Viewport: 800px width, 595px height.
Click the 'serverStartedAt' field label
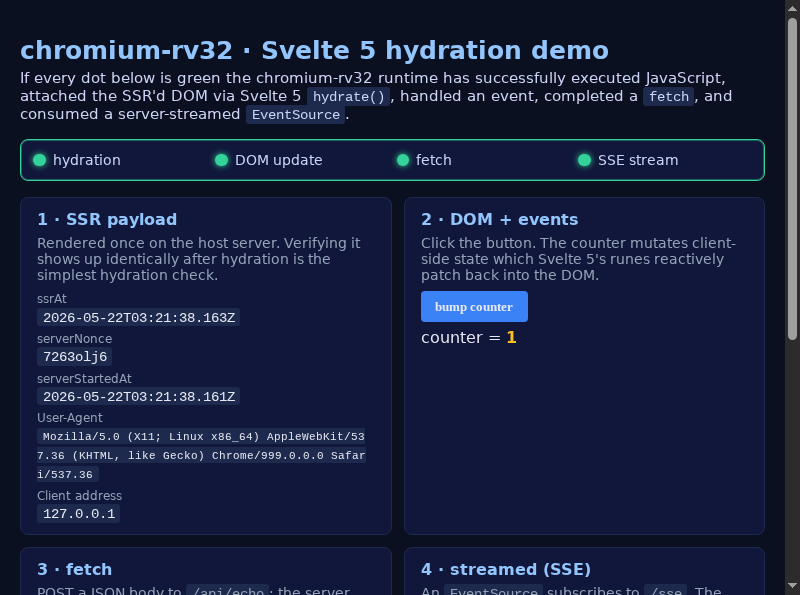84,379
